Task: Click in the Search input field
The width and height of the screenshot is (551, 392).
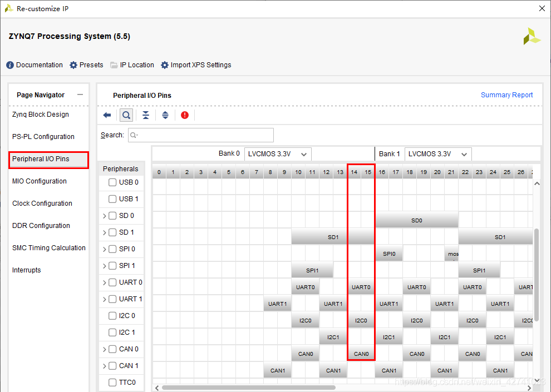Action: click(201, 135)
